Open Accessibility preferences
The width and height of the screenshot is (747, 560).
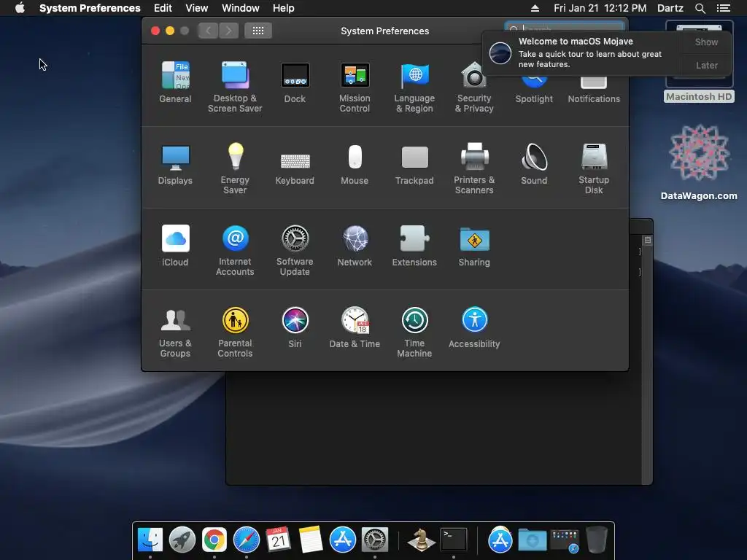coord(474,327)
